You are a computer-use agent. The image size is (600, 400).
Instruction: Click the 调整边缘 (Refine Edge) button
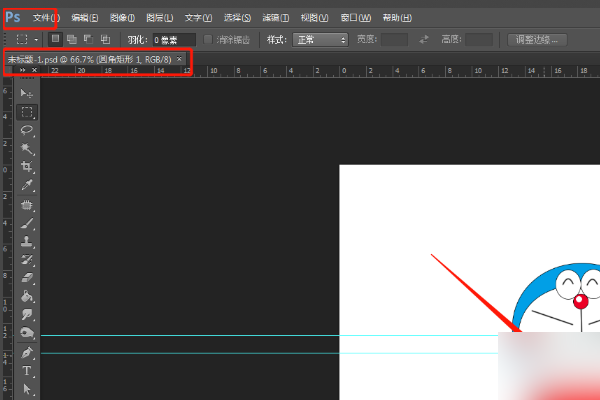[537, 39]
